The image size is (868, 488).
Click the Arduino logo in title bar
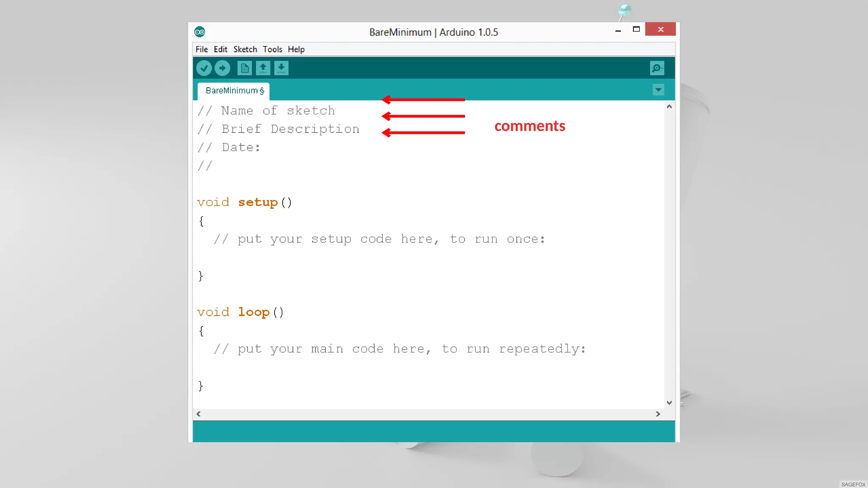click(x=200, y=32)
